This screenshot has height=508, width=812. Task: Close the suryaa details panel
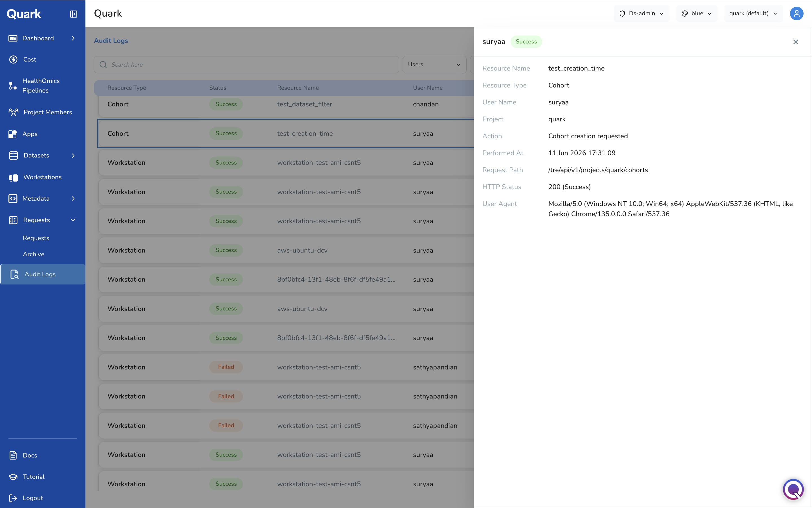coord(796,42)
